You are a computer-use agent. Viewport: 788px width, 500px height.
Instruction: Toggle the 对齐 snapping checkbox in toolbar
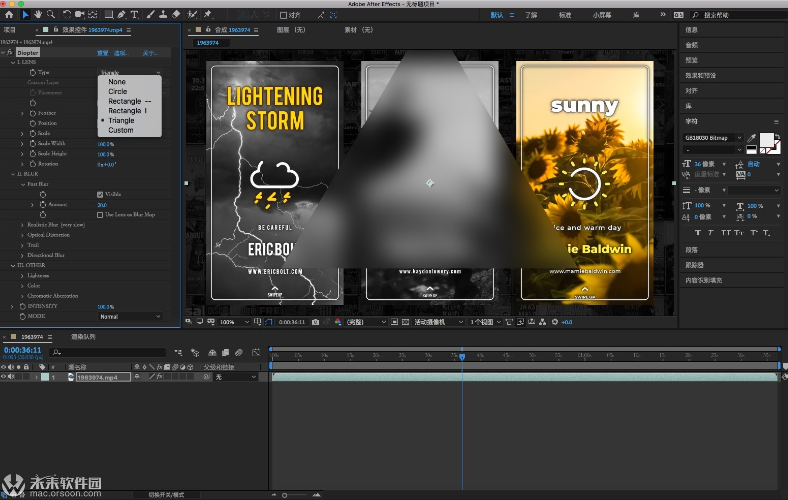click(x=283, y=15)
